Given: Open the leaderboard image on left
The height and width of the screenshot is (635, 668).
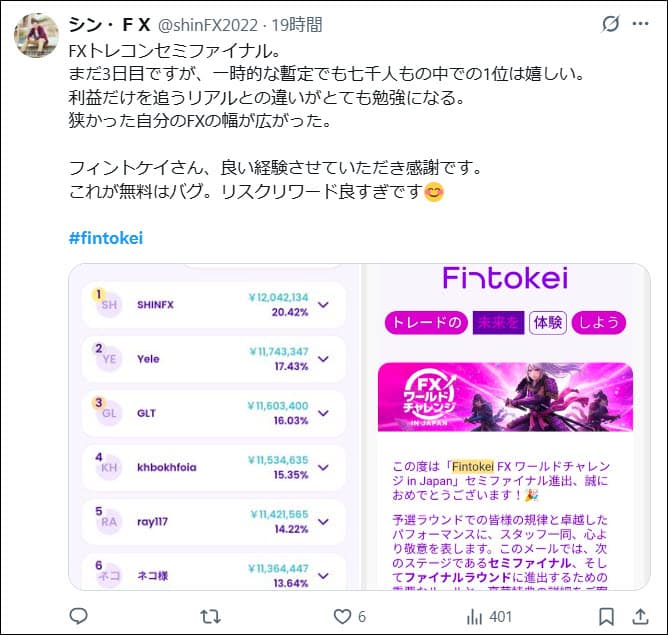Looking at the screenshot, I should pyautogui.click(x=215, y=427).
